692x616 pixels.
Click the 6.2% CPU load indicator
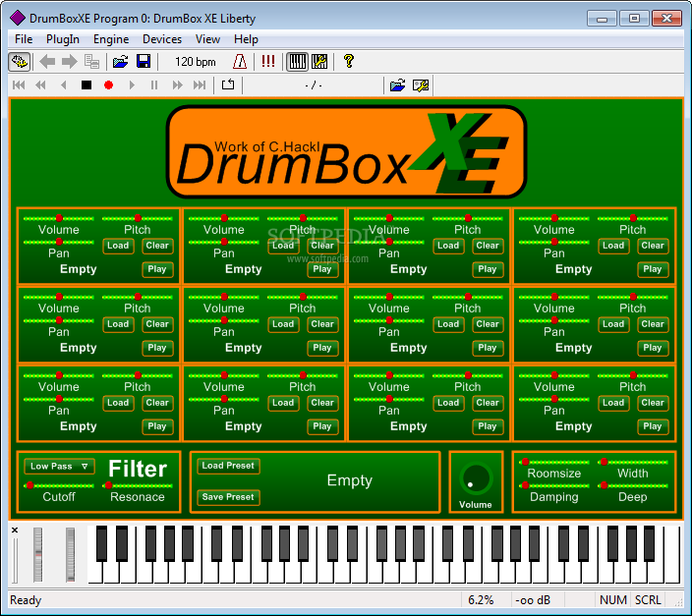(x=481, y=600)
